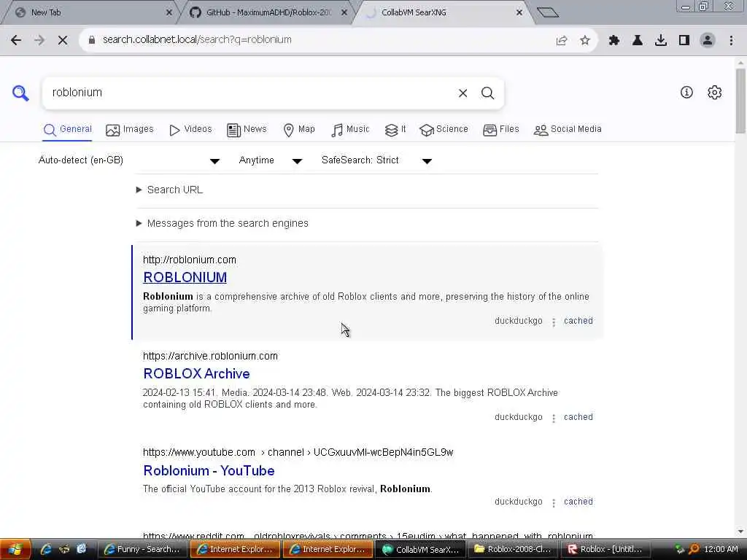Open options dots for Roblonium YouTube result
747x560 pixels.
click(554, 503)
